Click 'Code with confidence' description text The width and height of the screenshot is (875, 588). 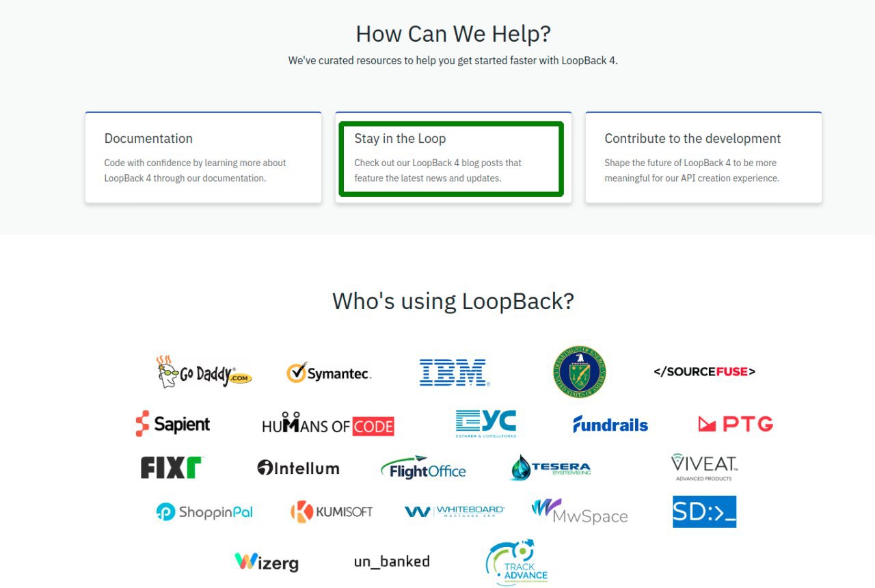click(x=195, y=170)
